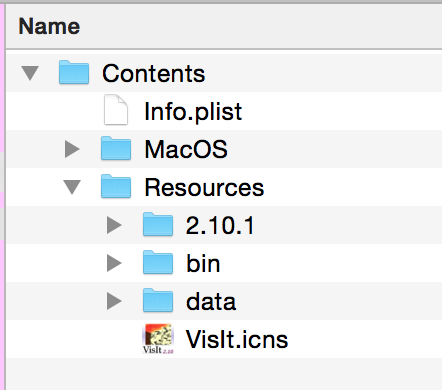The width and height of the screenshot is (442, 390).
Task: Select the VisIt.icns application icon thumbnail
Action: tap(158, 339)
